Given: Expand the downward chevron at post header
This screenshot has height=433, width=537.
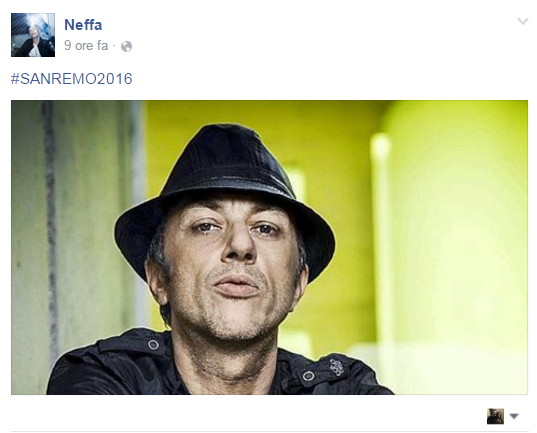Looking at the screenshot, I should click(523, 22).
